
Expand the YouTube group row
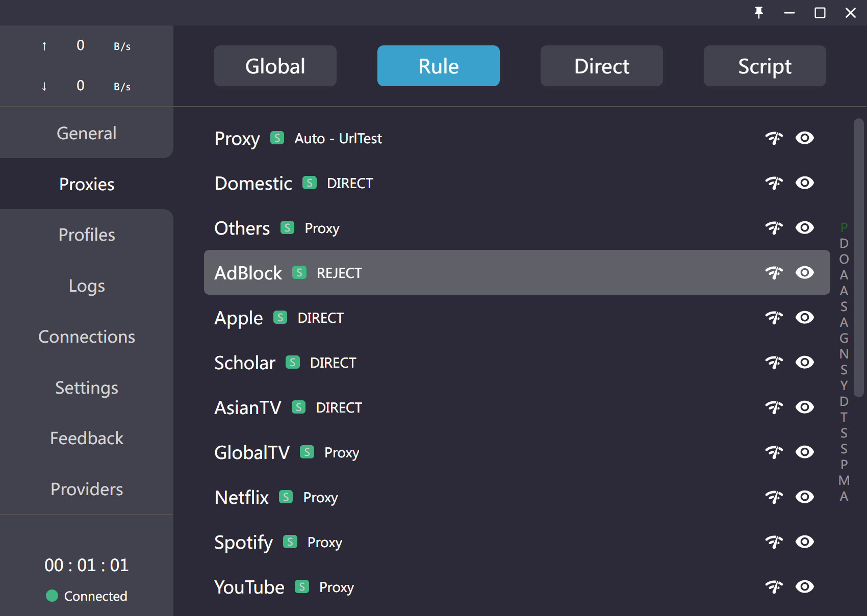(x=517, y=587)
